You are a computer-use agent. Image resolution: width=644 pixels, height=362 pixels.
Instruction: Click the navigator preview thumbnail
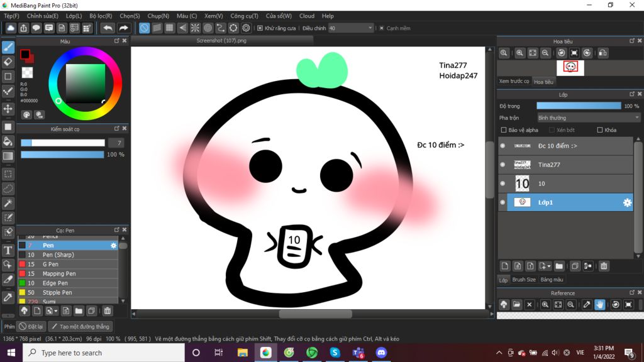[570, 68]
